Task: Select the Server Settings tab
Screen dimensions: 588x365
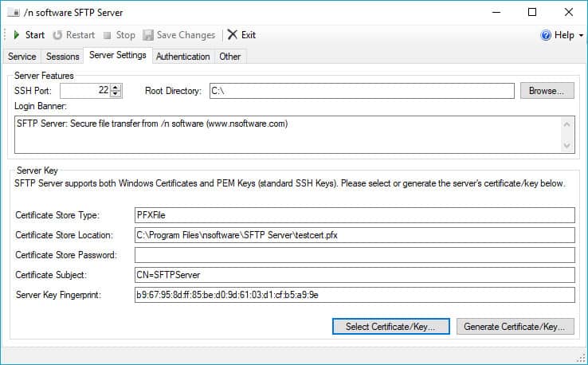Action: (117, 55)
